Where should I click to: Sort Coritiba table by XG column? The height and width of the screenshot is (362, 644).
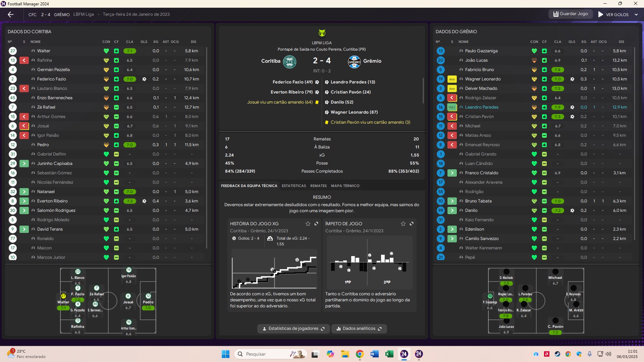[156, 42]
